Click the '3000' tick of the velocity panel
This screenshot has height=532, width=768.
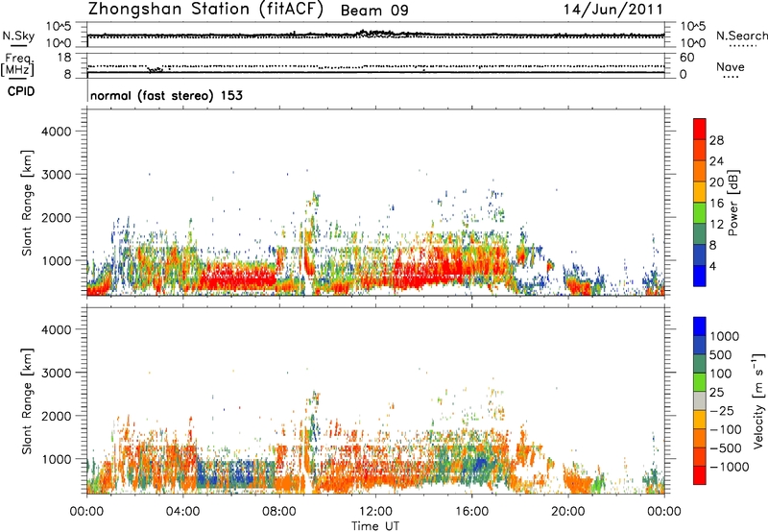pyautogui.click(x=56, y=373)
